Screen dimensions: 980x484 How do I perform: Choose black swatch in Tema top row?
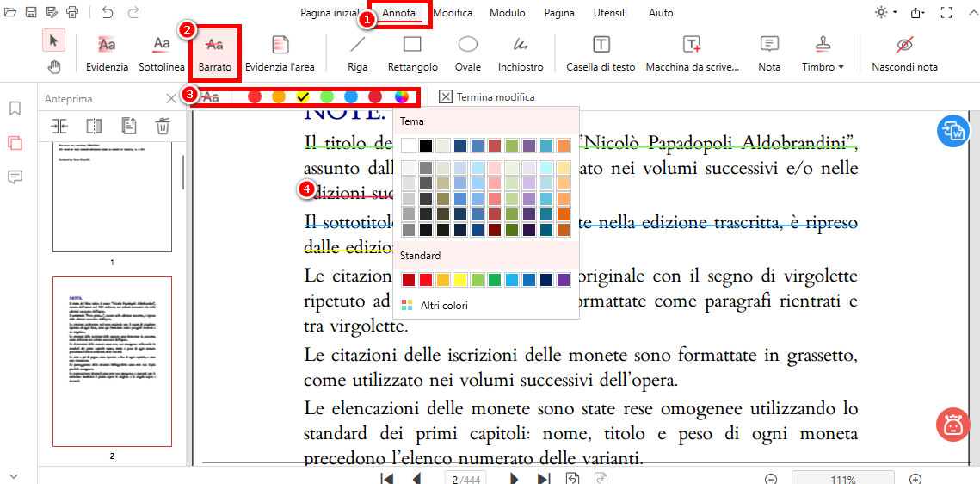(426, 146)
